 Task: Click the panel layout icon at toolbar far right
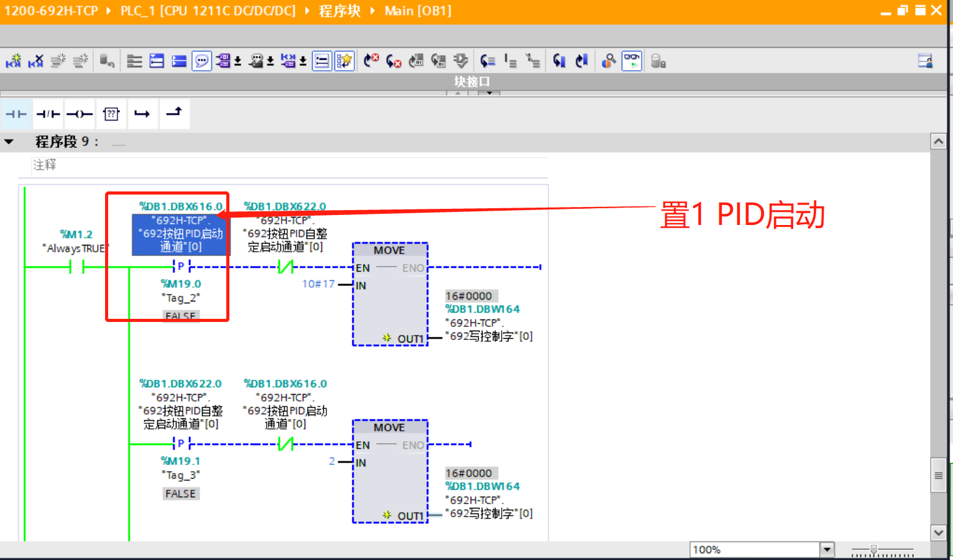pyautogui.click(x=925, y=61)
